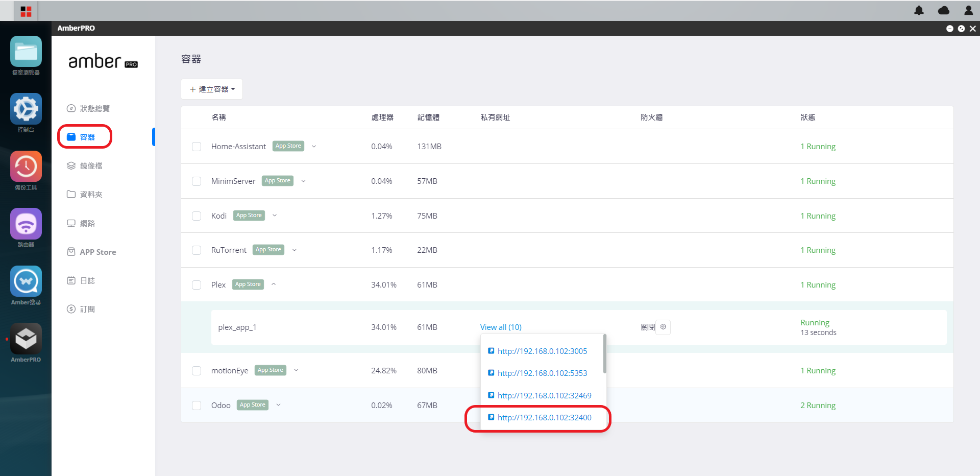Select the Home-Assistant row checkbox
Image resolution: width=980 pixels, height=476 pixels.
(197, 147)
